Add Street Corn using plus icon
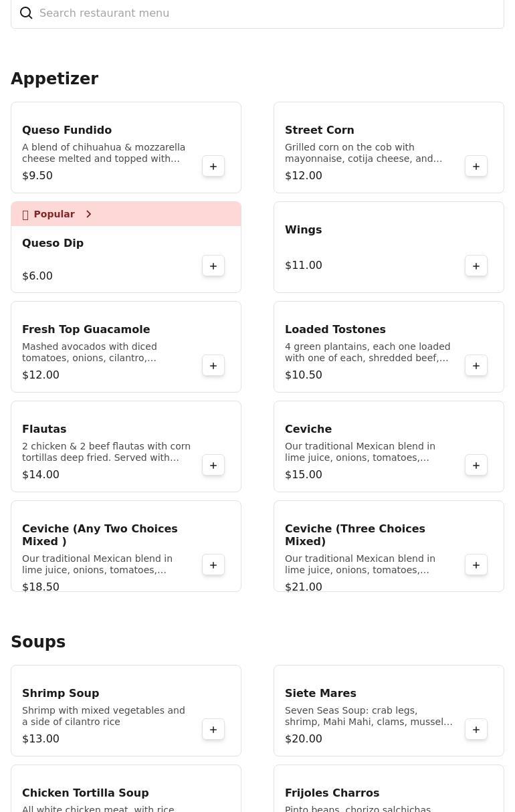515x812 pixels. [x=476, y=167]
